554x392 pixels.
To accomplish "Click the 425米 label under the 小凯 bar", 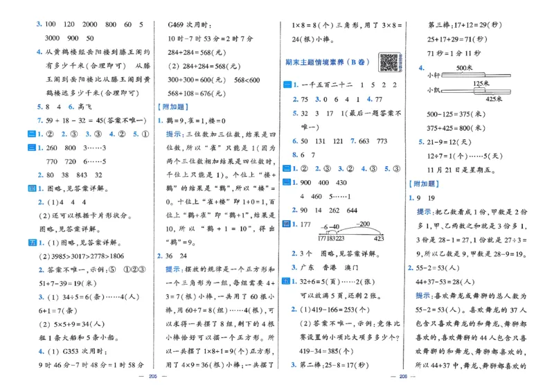I will coord(494,99).
